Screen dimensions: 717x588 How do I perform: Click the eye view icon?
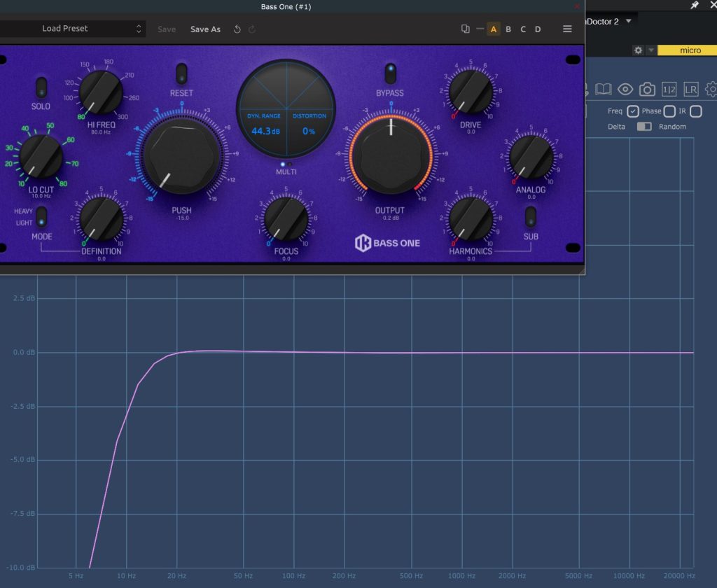pyautogui.click(x=625, y=89)
